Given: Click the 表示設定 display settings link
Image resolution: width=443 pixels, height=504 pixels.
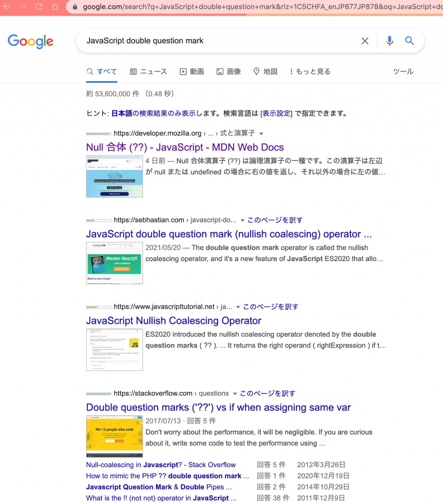Looking at the screenshot, I should pyautogui.click(x=276, y=113).
